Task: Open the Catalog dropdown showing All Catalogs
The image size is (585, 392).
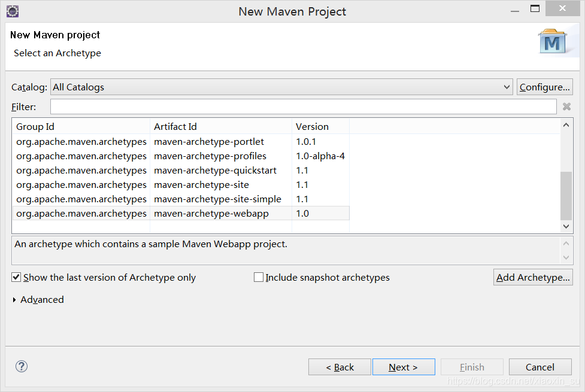Action: pos(281,87)
